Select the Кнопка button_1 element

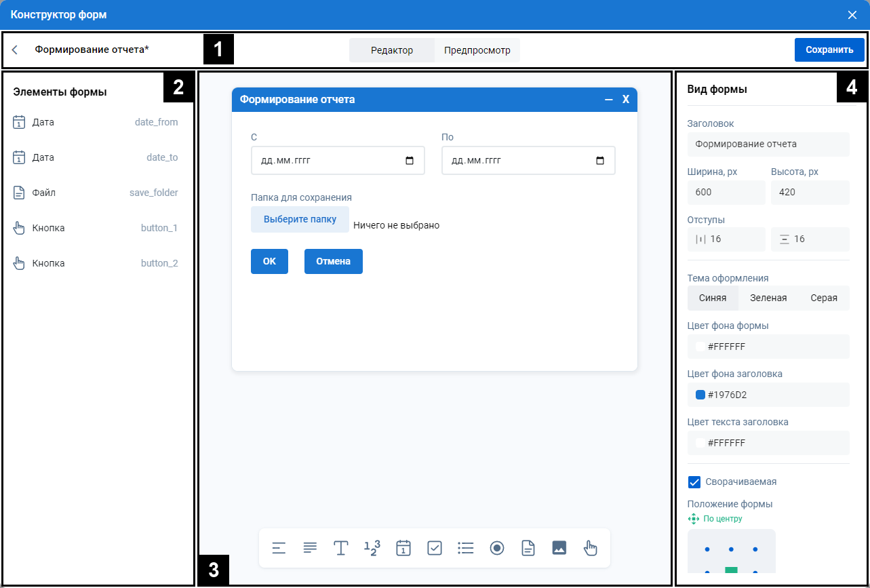96,228
